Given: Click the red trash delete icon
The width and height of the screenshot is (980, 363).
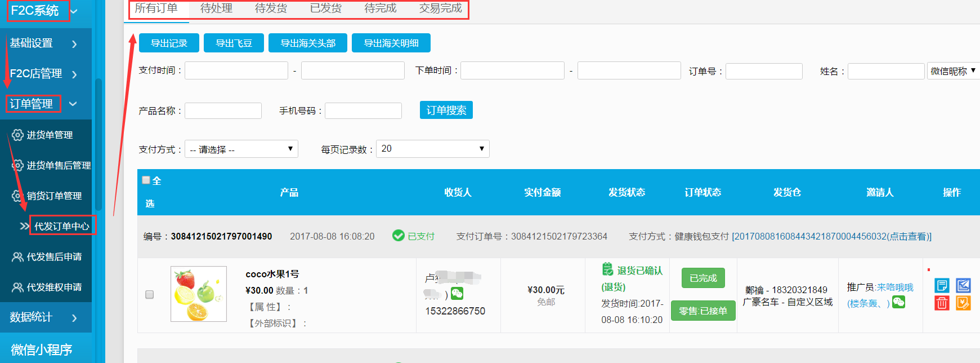Looking at the screenshot, I should (942, 303).
